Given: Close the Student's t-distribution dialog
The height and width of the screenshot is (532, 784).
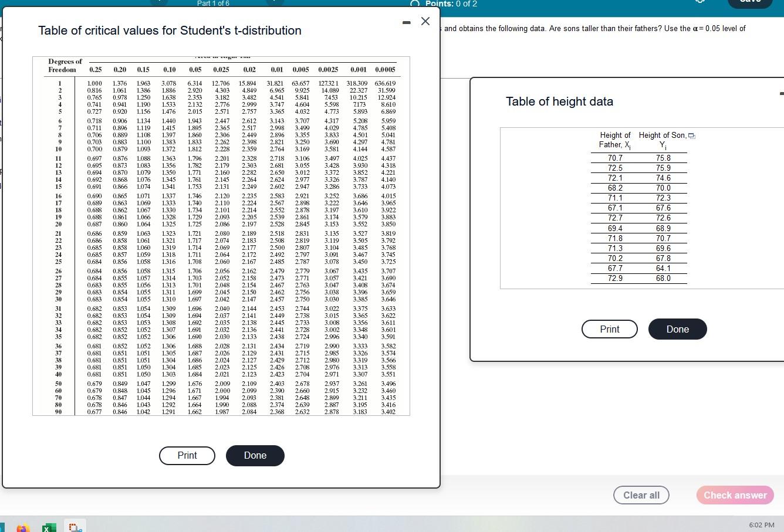Looking at the screenshot, I should tap(425, 21).
